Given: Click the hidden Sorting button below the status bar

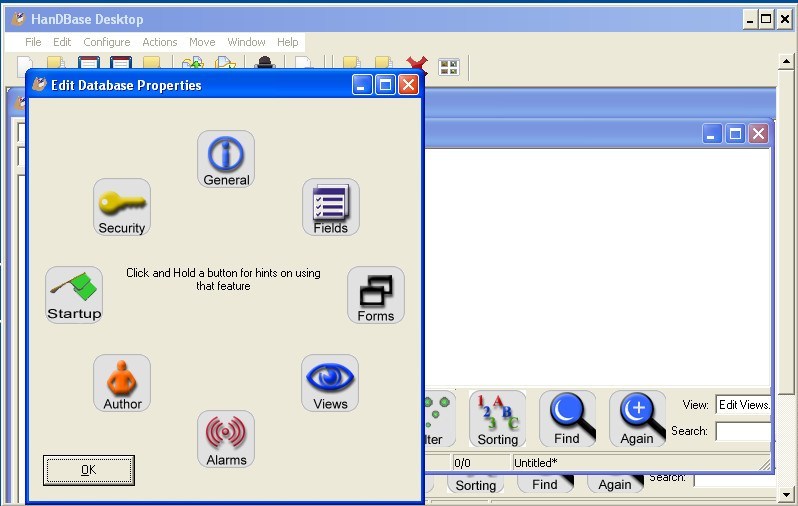Looking at the screenshot, I should (475, 484).
